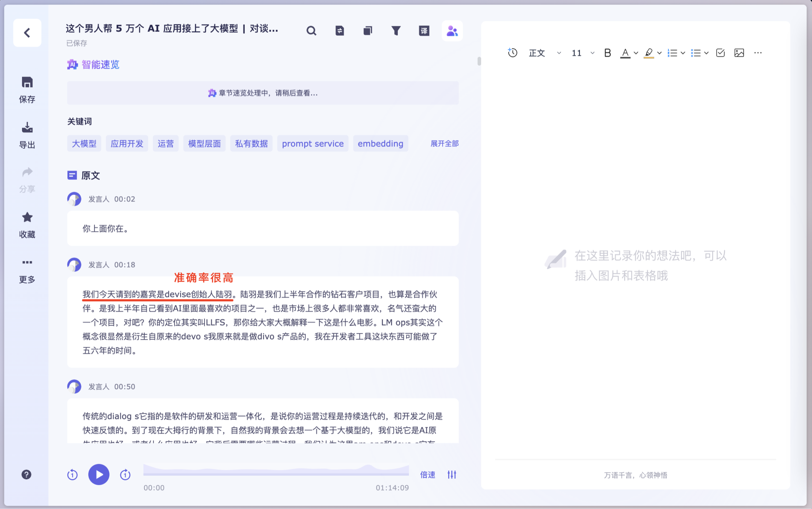Open the font size 11 dropdown
Image resolution: width=812 pixels, height=509 pixels.
[x=583, y=53]
